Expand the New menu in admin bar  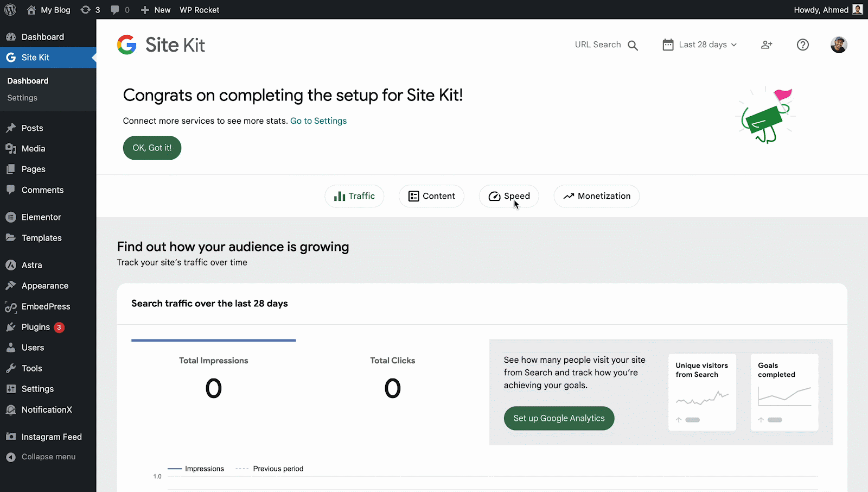[x=156, y=10]
